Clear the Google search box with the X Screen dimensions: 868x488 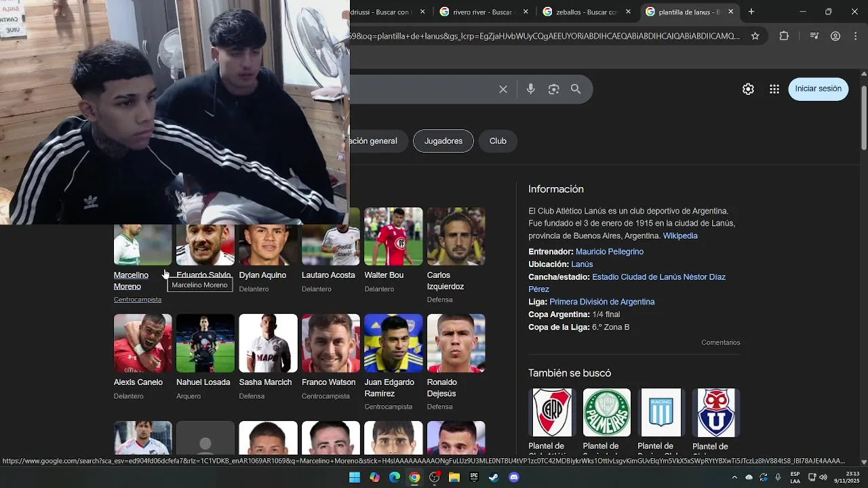(503, 89)
